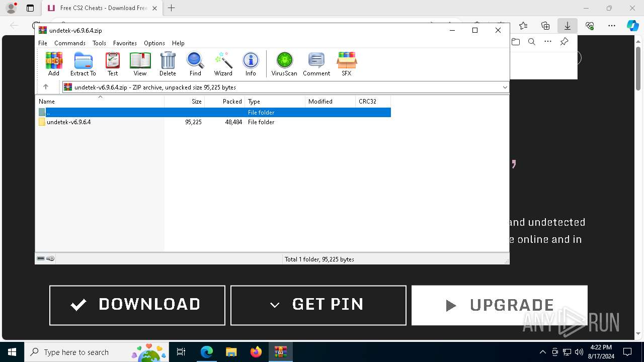Search downloads magnifier in Edge panel
This screenshot has width=644, height=362.
click(x=532, y=42)
